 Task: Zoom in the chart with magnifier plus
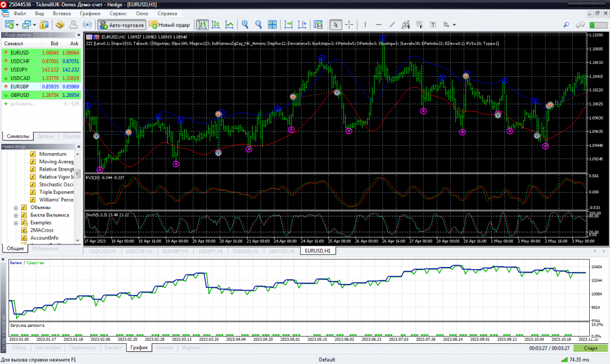tap(245, 25)
